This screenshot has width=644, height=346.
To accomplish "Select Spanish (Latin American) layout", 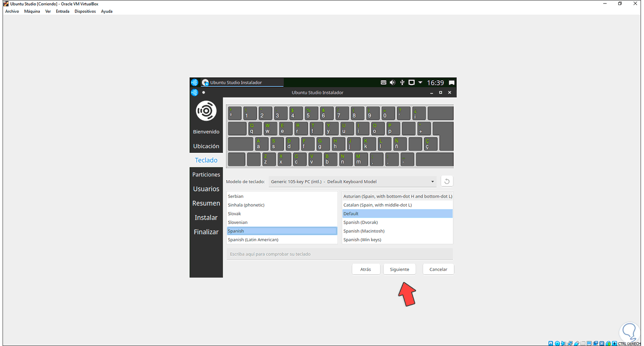I will (282, 240).
